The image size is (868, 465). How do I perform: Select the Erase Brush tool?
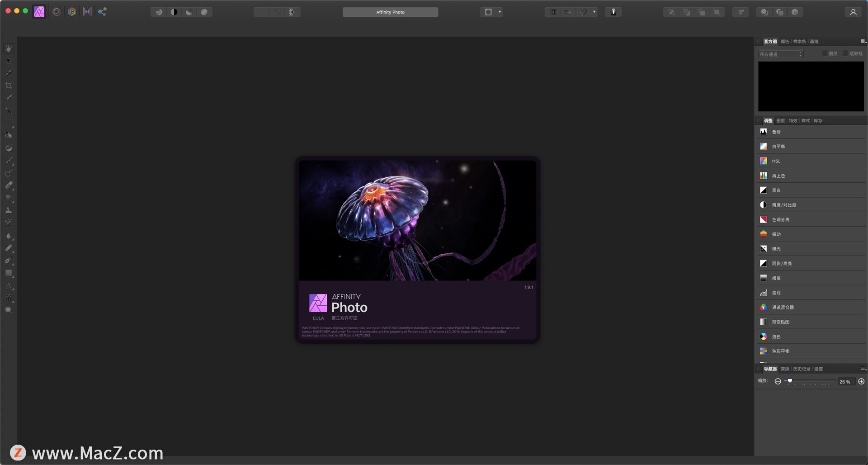click(9, 185)
